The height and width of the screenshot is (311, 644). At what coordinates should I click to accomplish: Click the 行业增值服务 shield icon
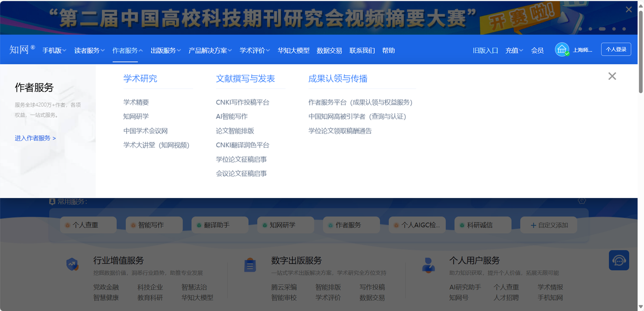[x=72, y=264]
